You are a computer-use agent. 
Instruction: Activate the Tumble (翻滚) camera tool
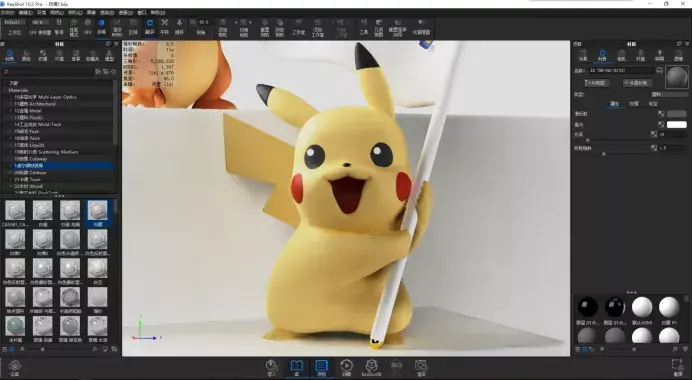pyautogui.click(x=150, y=27)
